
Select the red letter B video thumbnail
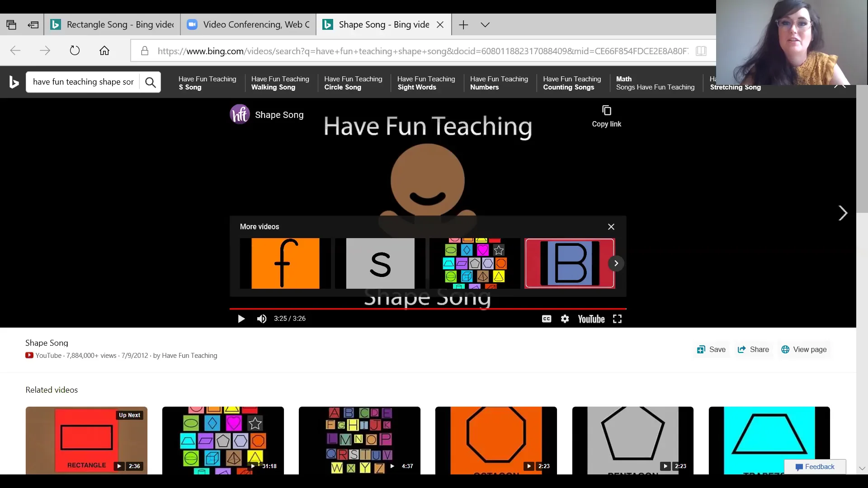pyautogui.click(x=570, y=263)
